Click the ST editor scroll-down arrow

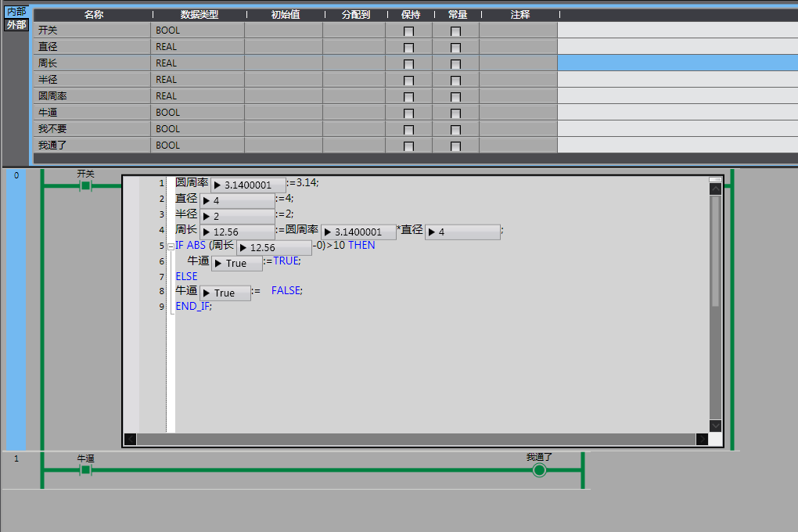click(715, 425)
